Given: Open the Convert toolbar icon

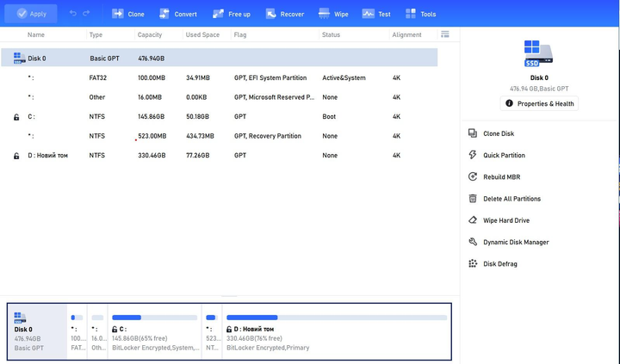Looking at the screenshot, I should (164, 14).
